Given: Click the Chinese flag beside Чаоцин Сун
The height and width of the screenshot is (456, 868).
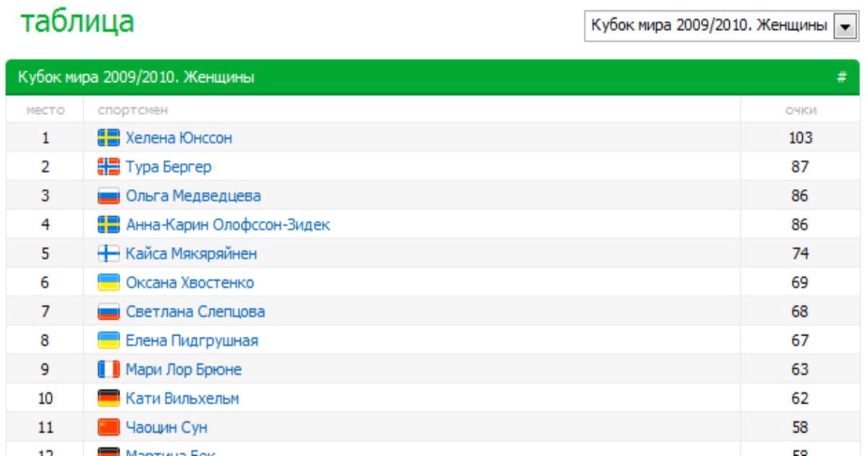Looking at the screenshot, I should (x=109, y=428).
